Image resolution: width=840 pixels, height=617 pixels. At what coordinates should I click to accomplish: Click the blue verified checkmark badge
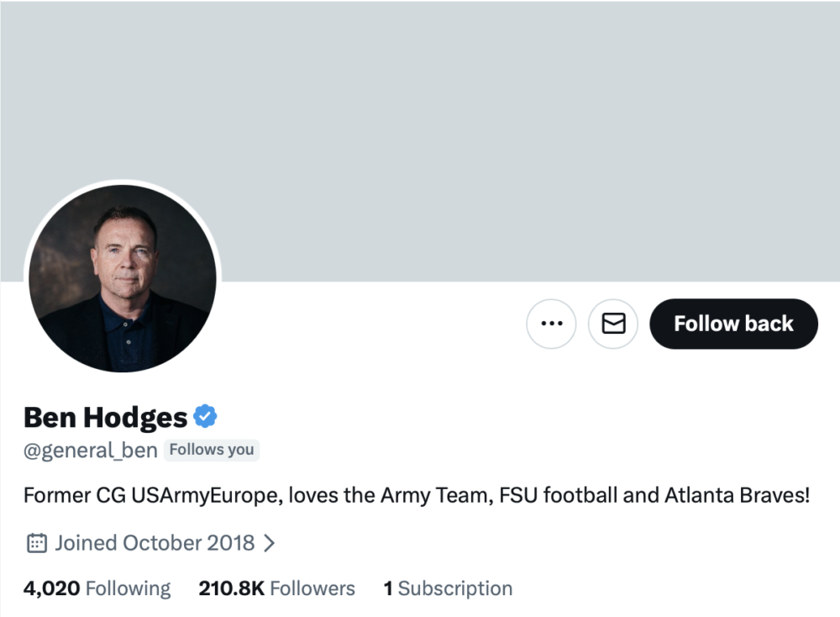pos(206,415)
